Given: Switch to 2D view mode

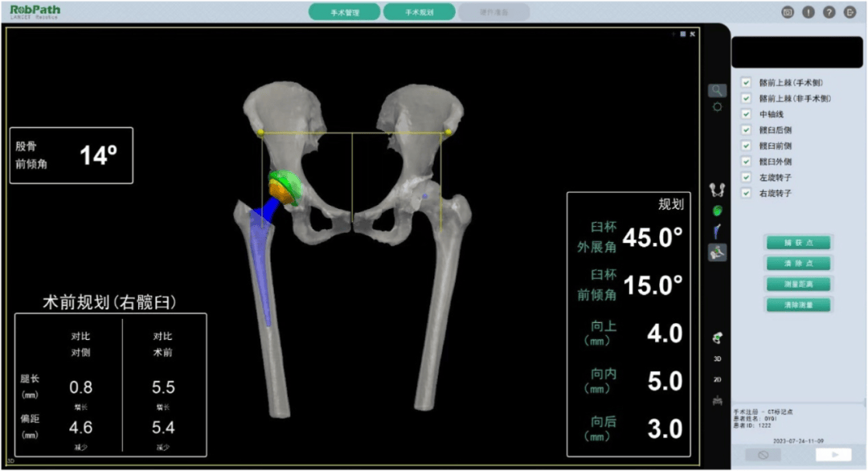Looking at the screenshot, I should [717, 379].
